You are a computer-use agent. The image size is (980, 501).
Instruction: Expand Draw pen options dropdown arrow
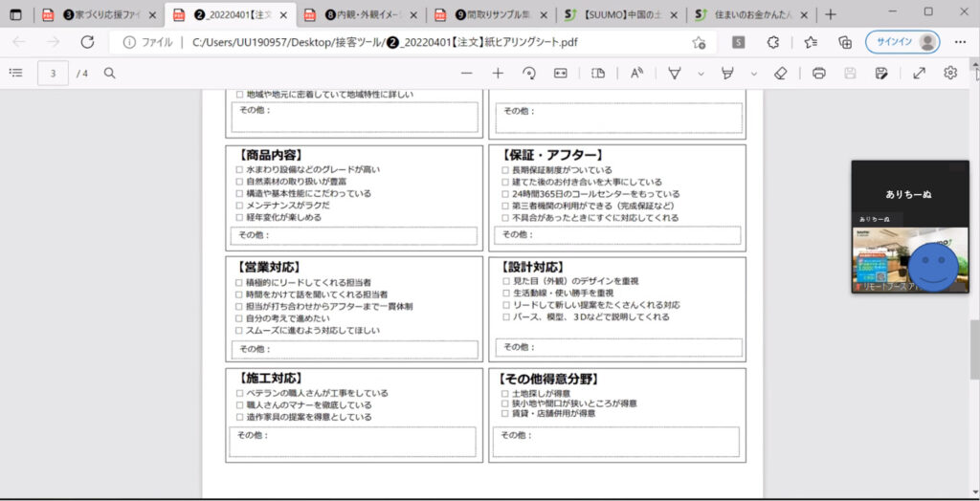(701, 74)
